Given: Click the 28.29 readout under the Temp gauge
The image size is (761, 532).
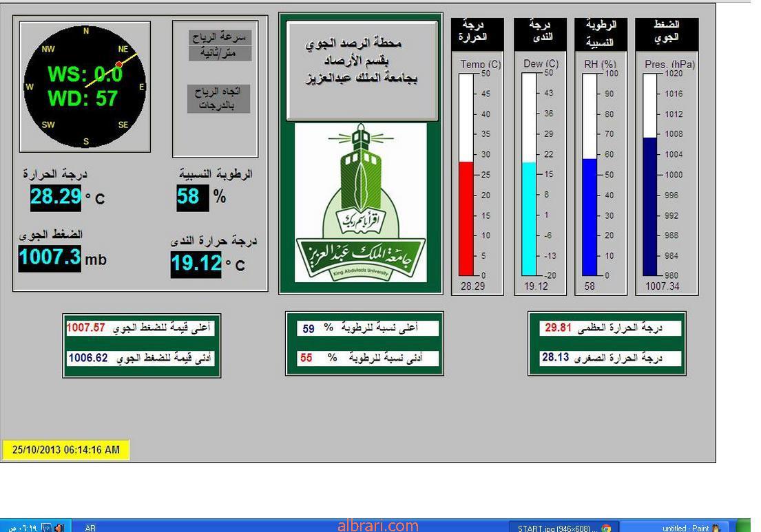Looking at the screenshot, I should [472, 286].
